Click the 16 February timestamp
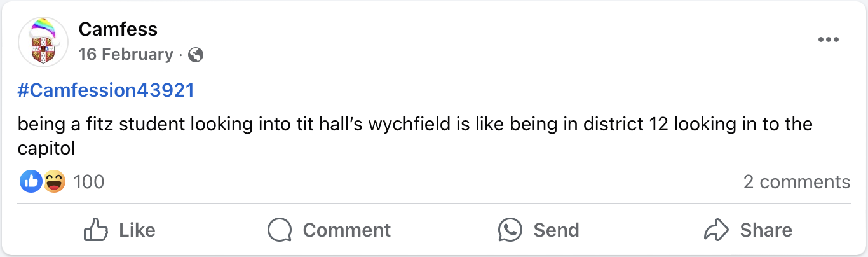 click(x=126, y=55)
